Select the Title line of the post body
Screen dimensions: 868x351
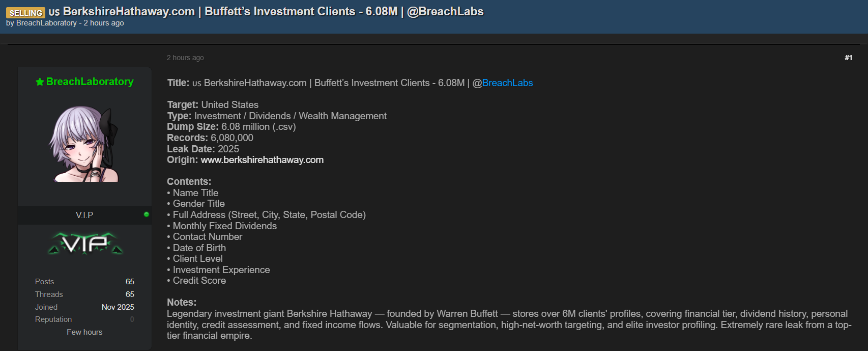click(x=350, y=83)
